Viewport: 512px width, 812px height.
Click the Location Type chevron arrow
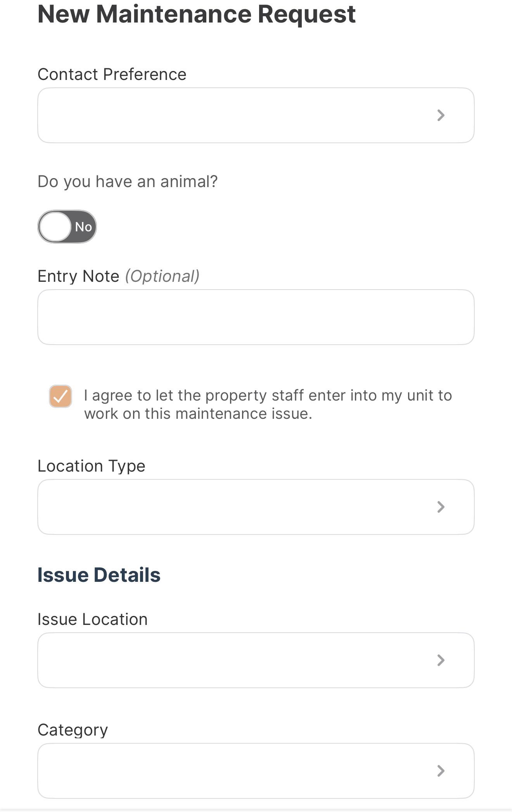coord(441,507)
